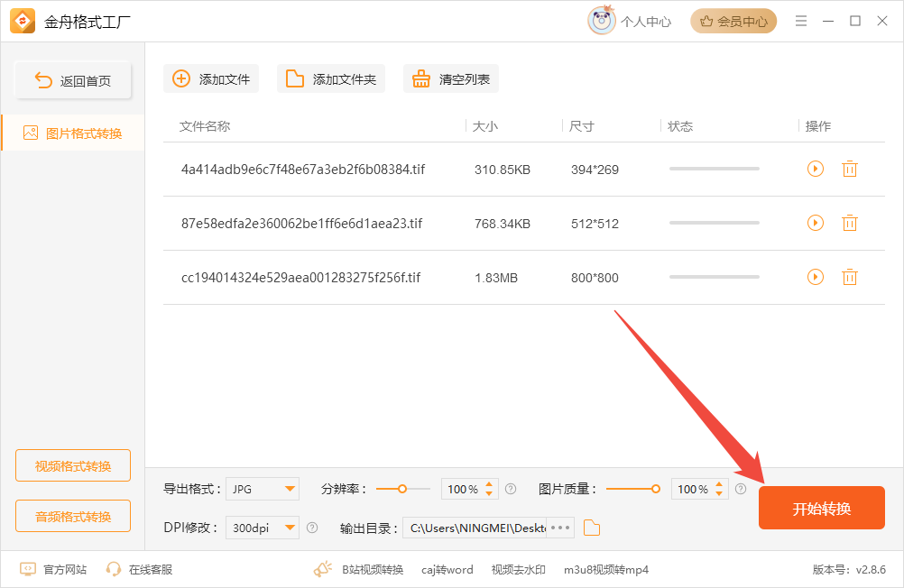Click the progress bar of 4a414adb...tif
This screenshot has height=588, width=904.
coord(715,169)
